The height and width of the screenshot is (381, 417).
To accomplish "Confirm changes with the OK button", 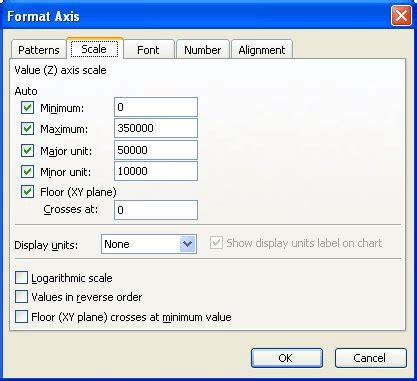I will pyautogui.click(x=287, y=358).
